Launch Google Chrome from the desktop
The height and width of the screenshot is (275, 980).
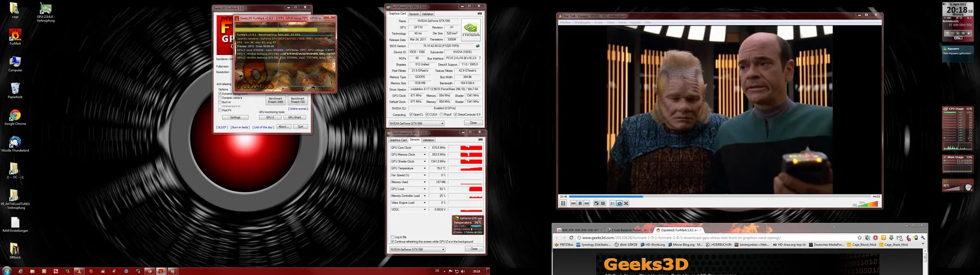[15, 115]
